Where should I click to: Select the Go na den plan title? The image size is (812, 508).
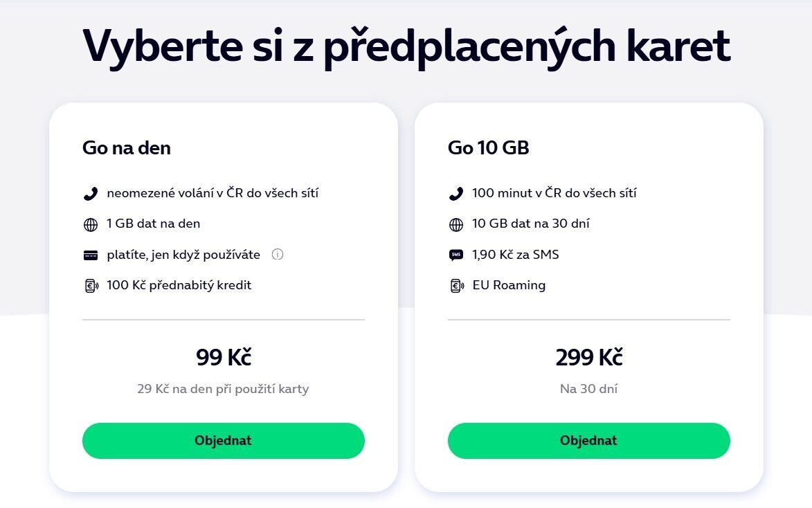126,147
